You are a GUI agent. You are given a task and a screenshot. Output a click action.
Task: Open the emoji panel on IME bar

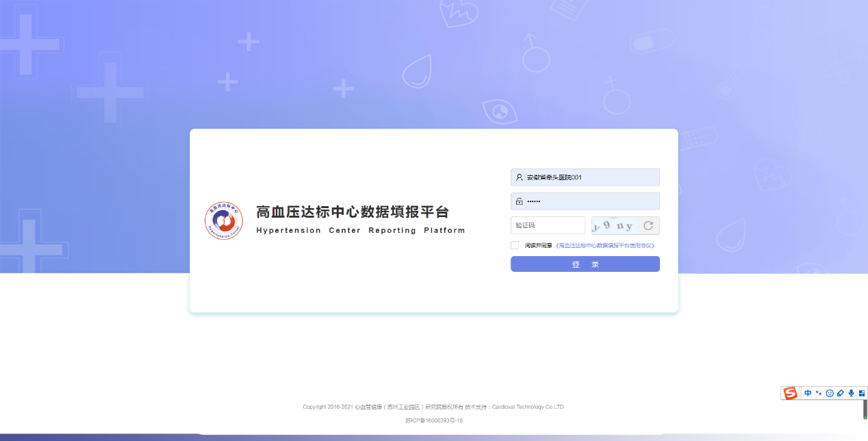pyautogui.click(x=830, y=393)
